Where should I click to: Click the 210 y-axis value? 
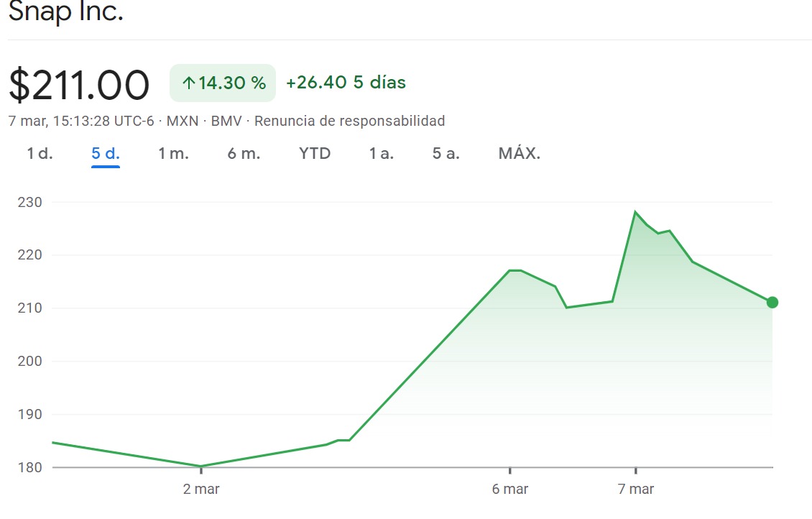coord(30,308)
